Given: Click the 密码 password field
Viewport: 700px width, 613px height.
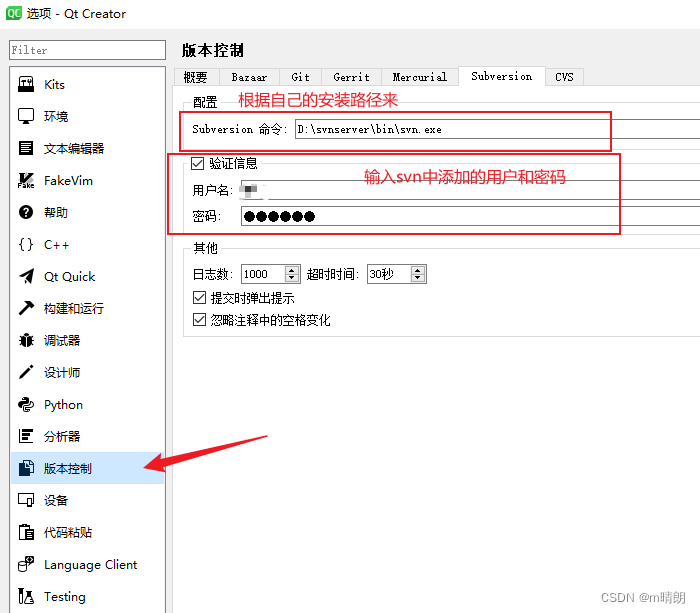Looking at the screenshot, I should [x=470, y=216].
